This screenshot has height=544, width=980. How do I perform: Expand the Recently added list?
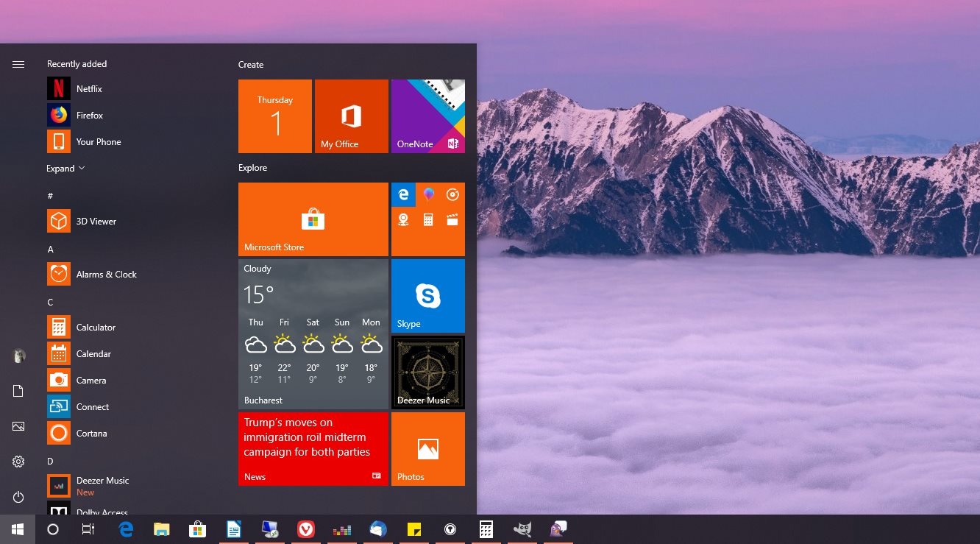coord(65,168)
